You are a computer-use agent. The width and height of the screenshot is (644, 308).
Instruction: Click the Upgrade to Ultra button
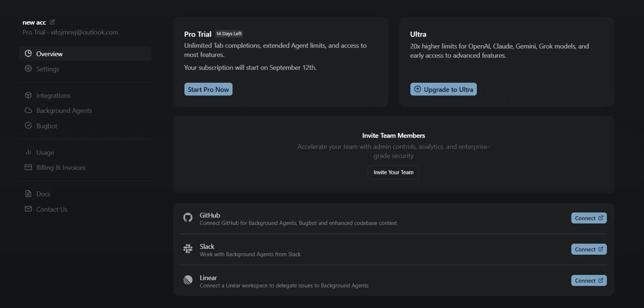pyautogui.click(x=443, y=89)
